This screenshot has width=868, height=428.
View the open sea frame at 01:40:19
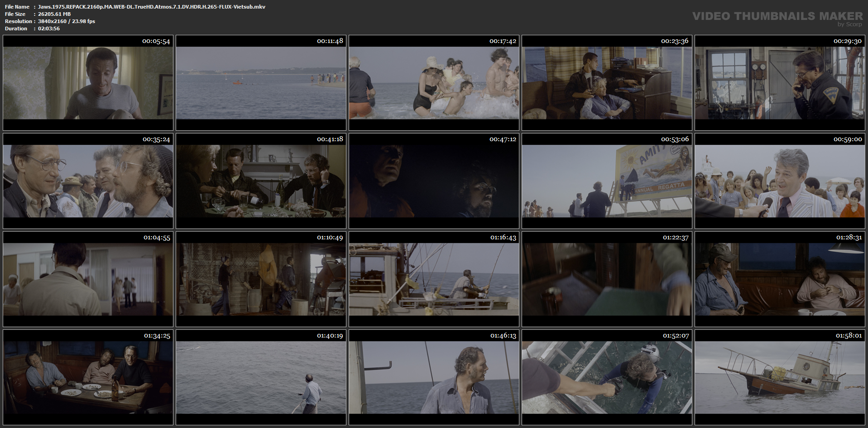[x=261, y=377]
